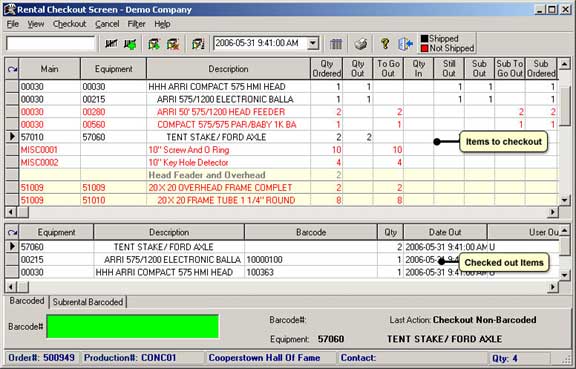This screenshot has width=576, height=369.
Task: Click the red Not Shipped legend swatch
Action: click(424, 48)
